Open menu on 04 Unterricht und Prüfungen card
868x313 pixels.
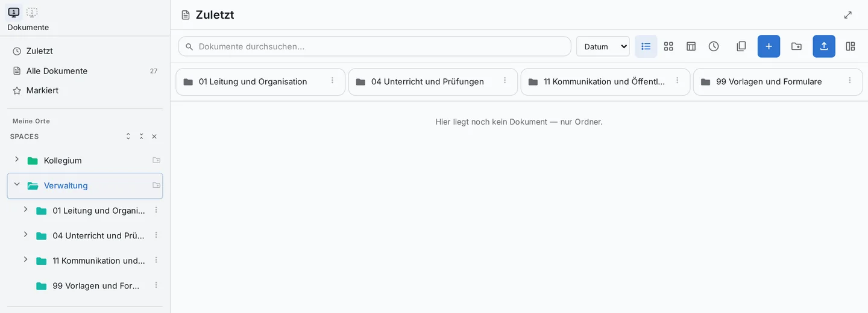pyautogui.click(x=505, y=81)
